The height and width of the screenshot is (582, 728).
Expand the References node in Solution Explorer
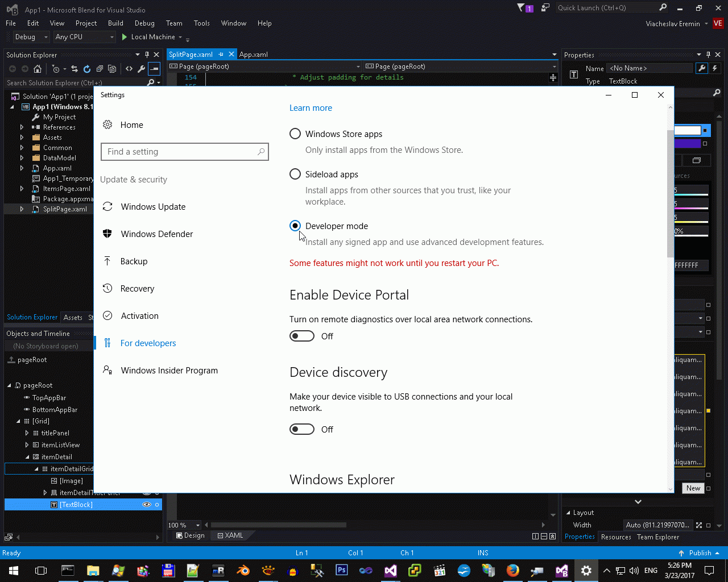pos(22,127)
